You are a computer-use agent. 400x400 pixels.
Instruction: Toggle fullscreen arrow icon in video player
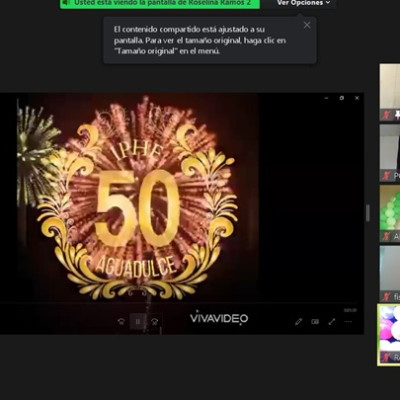(x=332, y=322)
